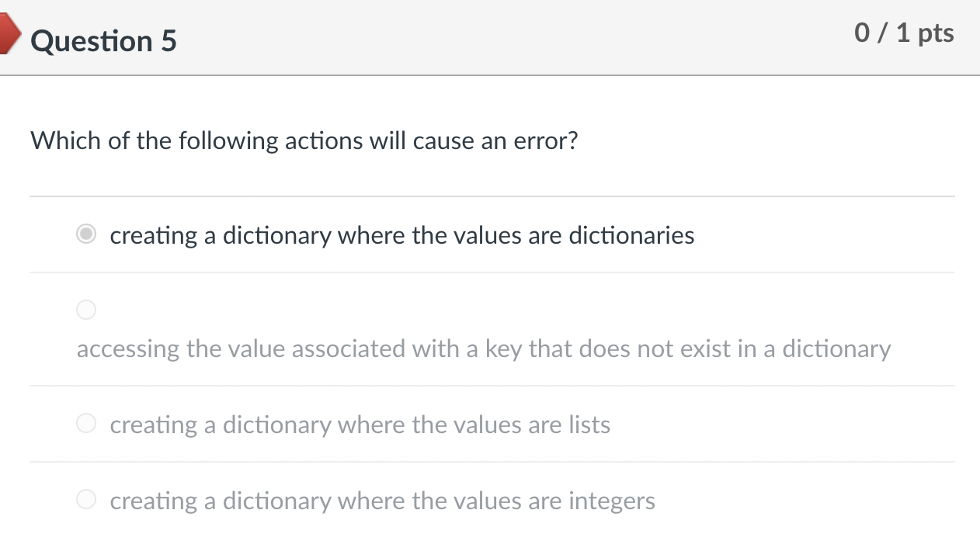Click the "creating a dictionary where the values are lists" label

(360, 425)
